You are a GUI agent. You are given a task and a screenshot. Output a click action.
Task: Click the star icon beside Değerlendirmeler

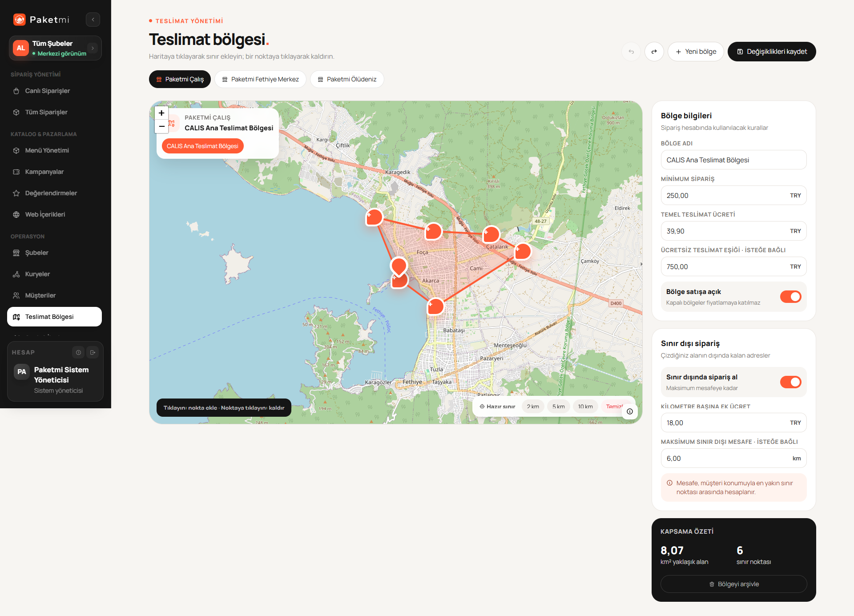click(x=16, y=193)
